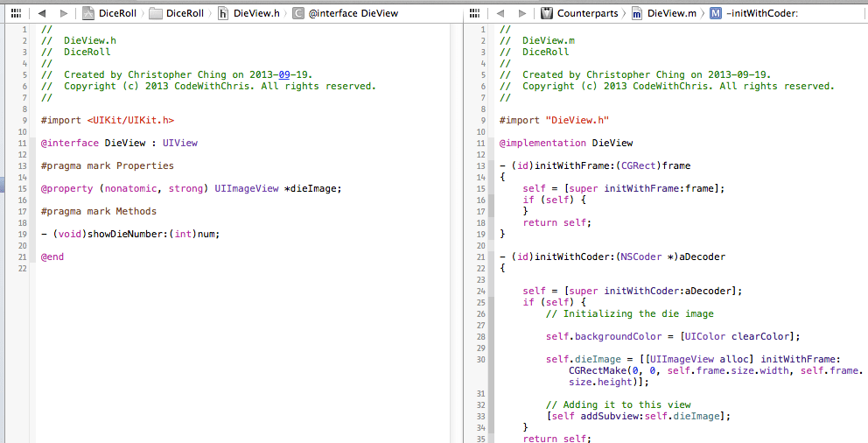868x443 pixels.
Task: Click line number 21 in right gutter
Action: [480, 257]
